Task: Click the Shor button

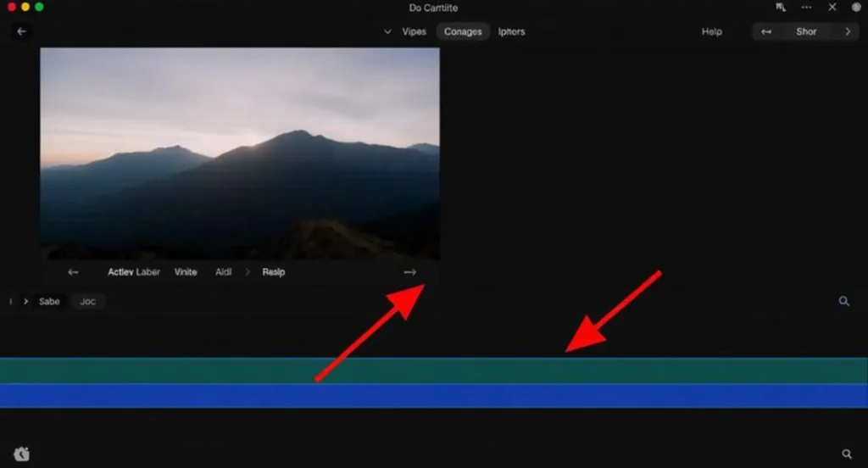Action: coord(806,31)
